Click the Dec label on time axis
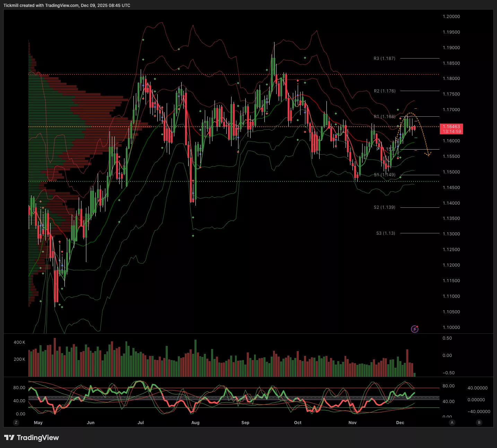Viewport: 497px width, 448px height. (400, 423)
